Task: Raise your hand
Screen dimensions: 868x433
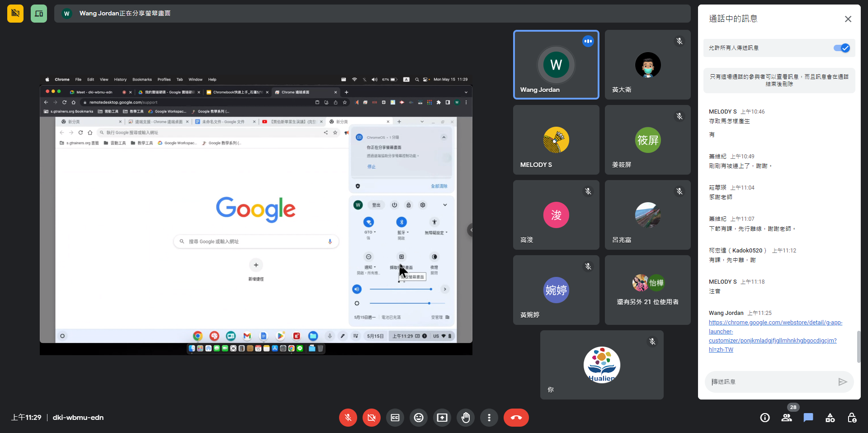Action: coord(465,418)
